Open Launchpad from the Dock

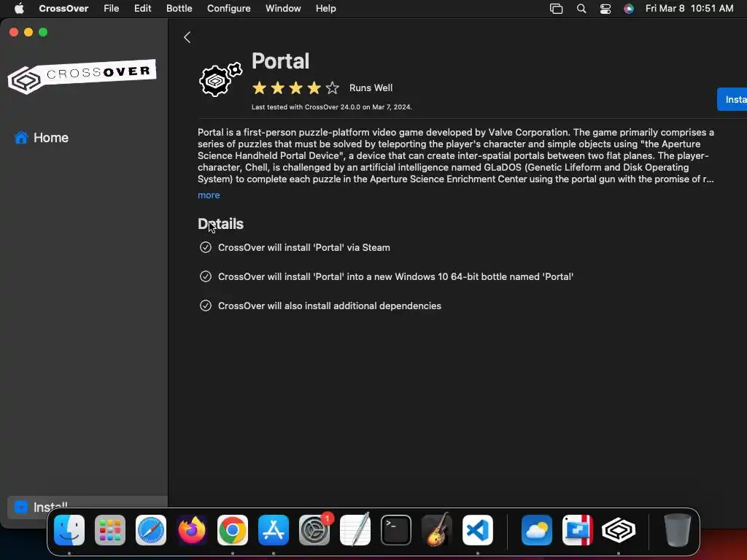pyautogui.click(x=110, y=529)
